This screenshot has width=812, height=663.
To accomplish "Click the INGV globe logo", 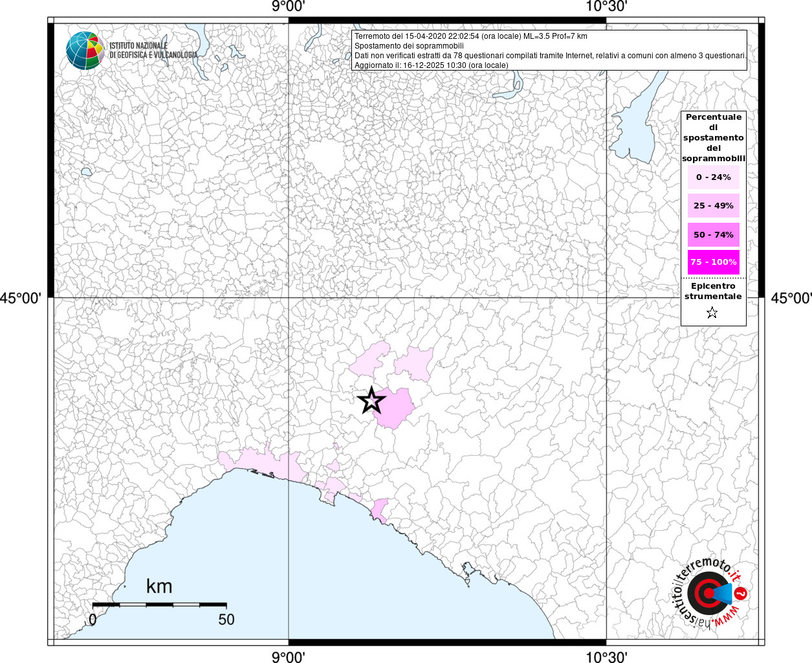I will [x=85, y=50].
